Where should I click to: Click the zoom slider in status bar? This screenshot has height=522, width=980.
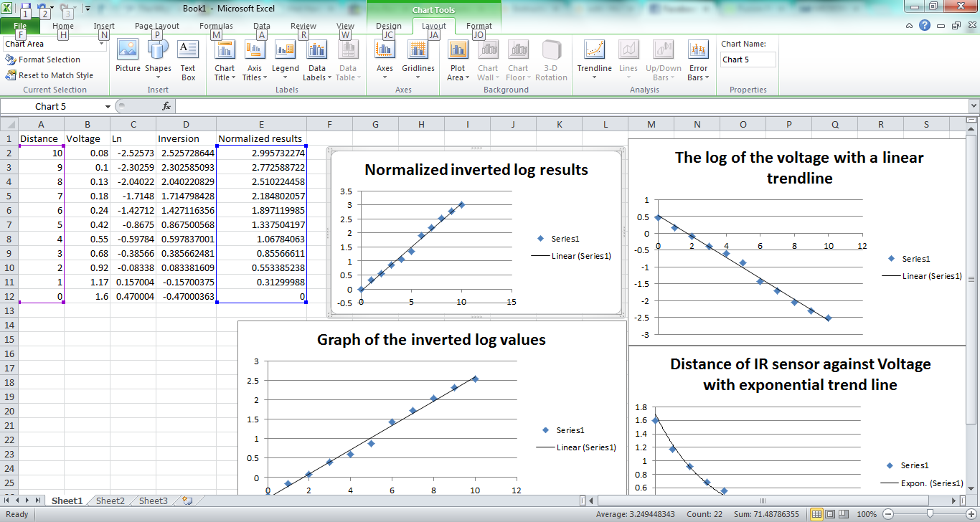tap(930, 514)
